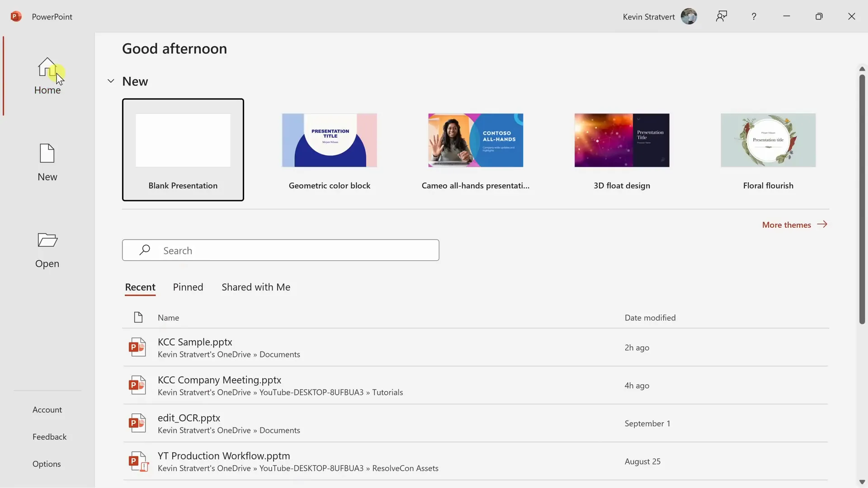Click the scrollbar down arrow
Screen dimensions: 868x488
[x=862, y=482]
